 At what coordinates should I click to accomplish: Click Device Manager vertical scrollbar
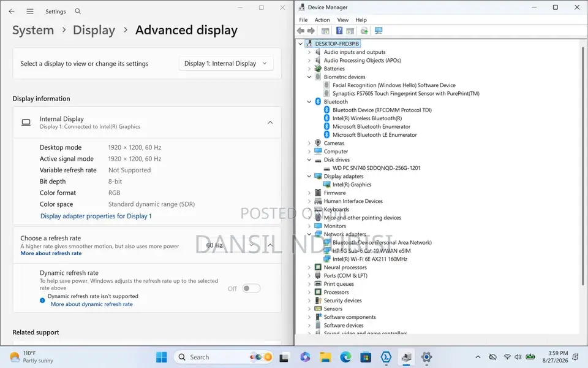click(x=582, y=165)
